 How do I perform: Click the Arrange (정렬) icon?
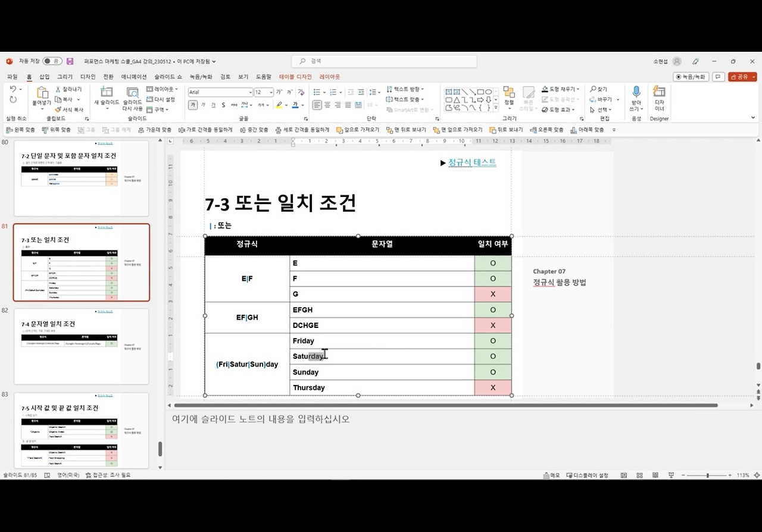tap(509, 97)
